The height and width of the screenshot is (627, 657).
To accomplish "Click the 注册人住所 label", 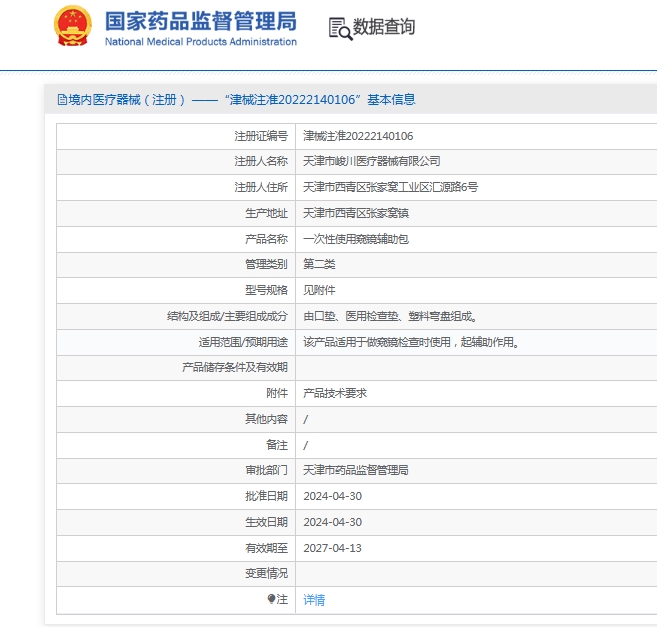I will coord(261,187).
